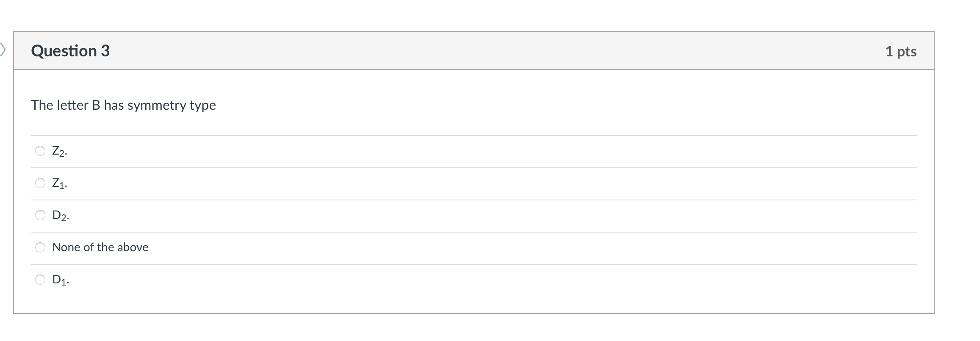Click the None of the above label text
The height and width of the screenshot is (341, 980).
100,247
